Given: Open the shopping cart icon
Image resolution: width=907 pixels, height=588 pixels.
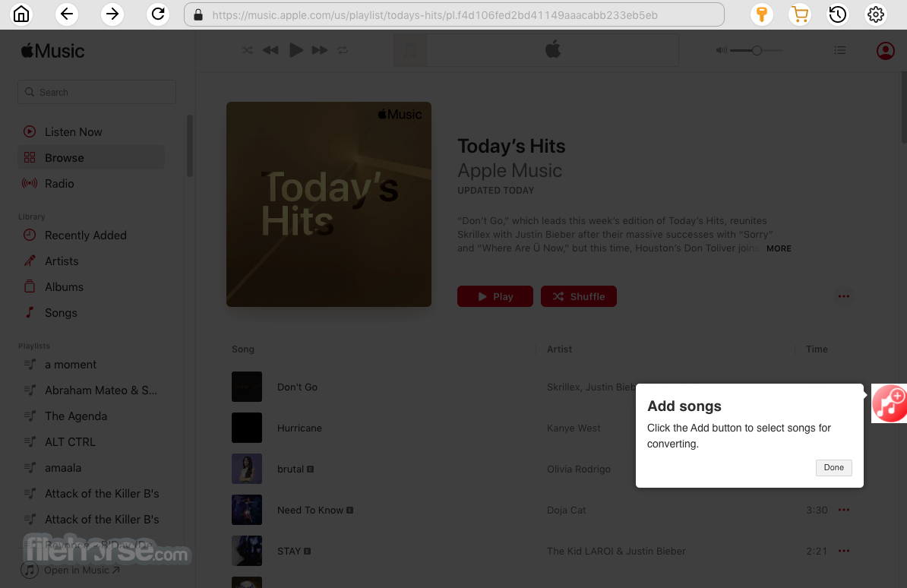Looking at the screenshot, I should click(x=800, y=14).
